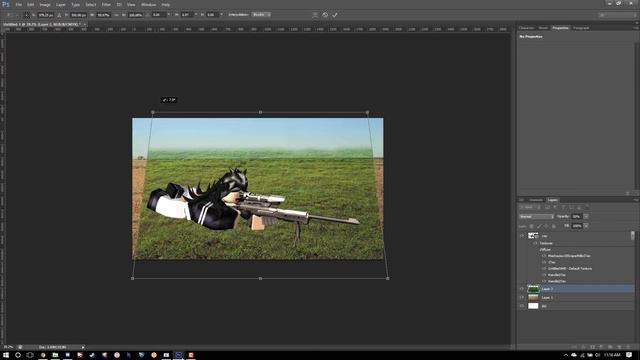Filter layers by type layers icon
640x360 pixels.
563,207
